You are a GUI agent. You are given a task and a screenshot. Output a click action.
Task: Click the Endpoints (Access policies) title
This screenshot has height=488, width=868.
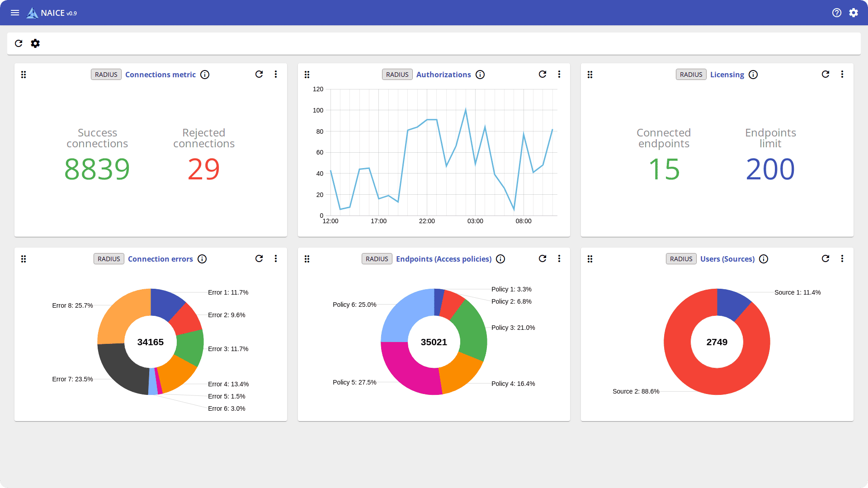[443, 259]
